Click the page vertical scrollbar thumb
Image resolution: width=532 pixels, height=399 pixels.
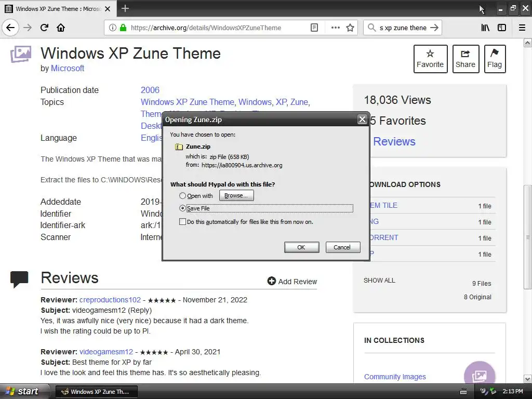[x=527, y=237]
